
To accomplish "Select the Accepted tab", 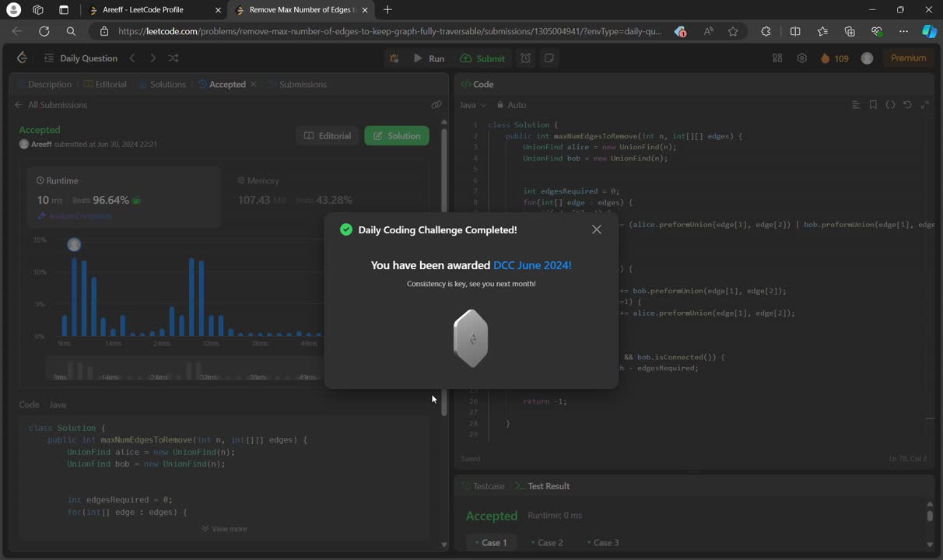I will tap(222, 84).
